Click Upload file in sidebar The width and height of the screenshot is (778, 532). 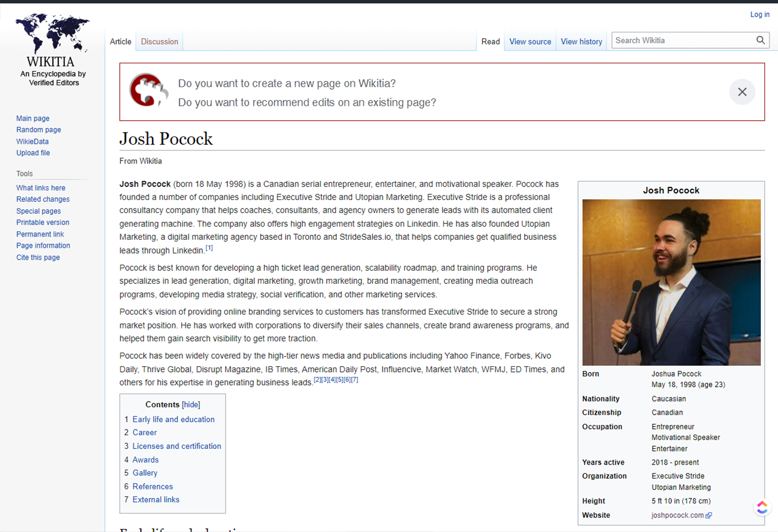click(x=33, y=153)
